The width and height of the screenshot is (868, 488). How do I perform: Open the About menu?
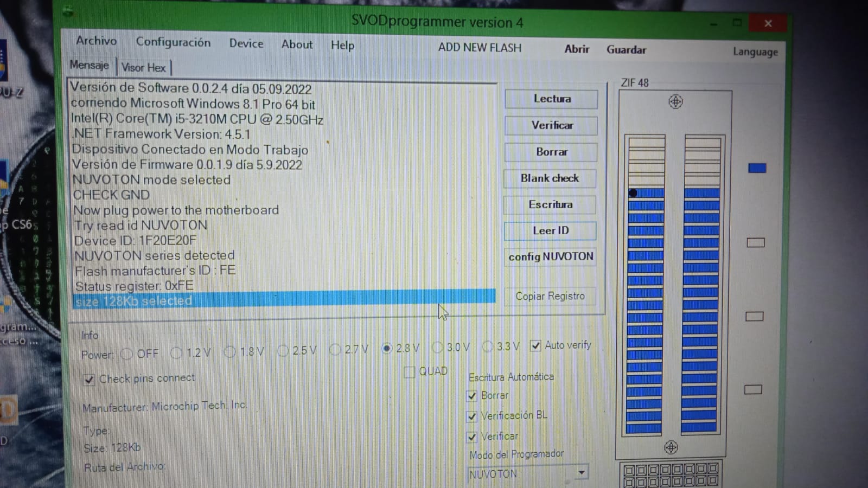(297, 44)
